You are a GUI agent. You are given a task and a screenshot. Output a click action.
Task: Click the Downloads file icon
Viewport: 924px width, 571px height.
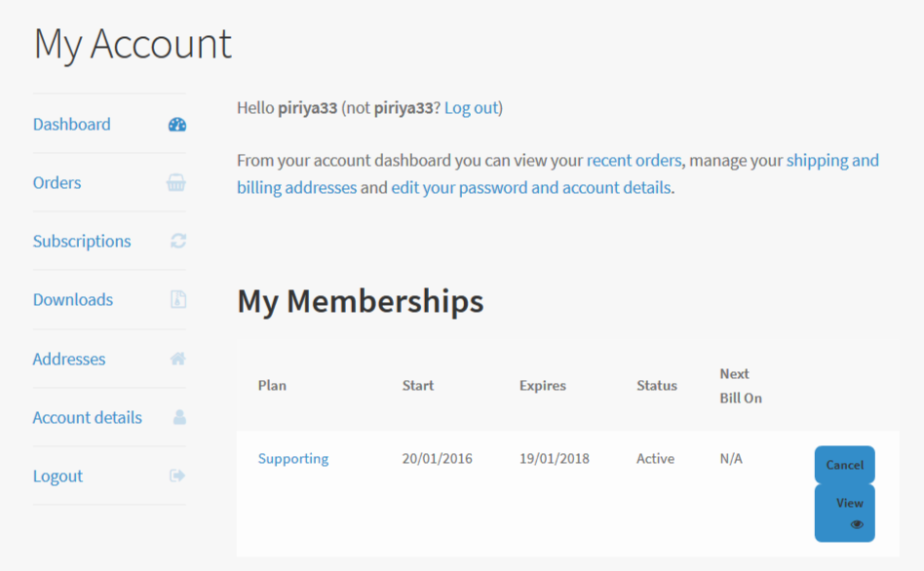click(x=178, y=300)
